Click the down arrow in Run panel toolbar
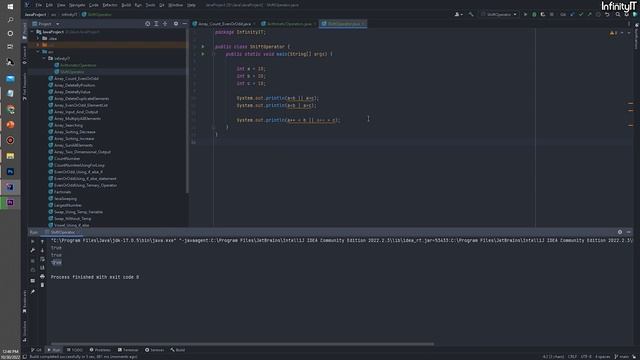Image resolution: width=640 pixels, height=360 pixels. point(42,250)
